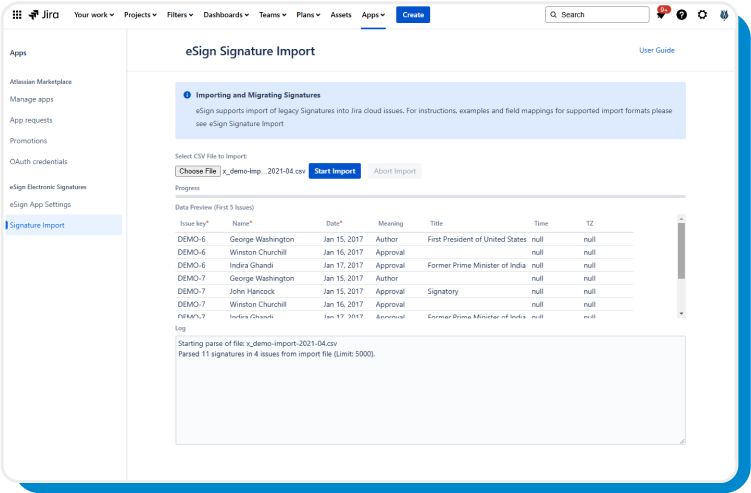This screenshot has height=493, width=751.
Task: Click First President of United States cell
Action: tap(477, 240)
